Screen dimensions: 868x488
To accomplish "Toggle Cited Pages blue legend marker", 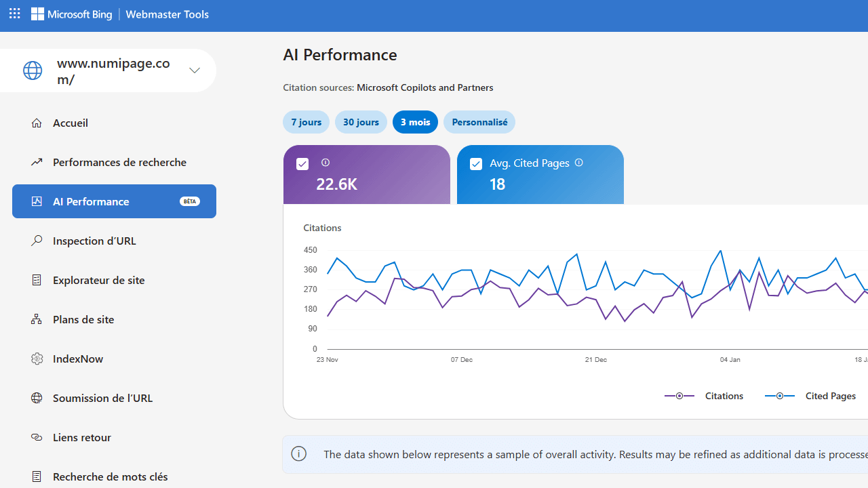I will click(780, 396).
